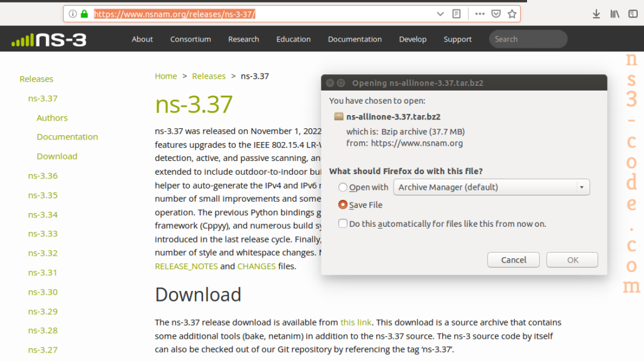
Task: Toggle the sidebar icon in Firefox toolbar
Action: tap(633, 14)
